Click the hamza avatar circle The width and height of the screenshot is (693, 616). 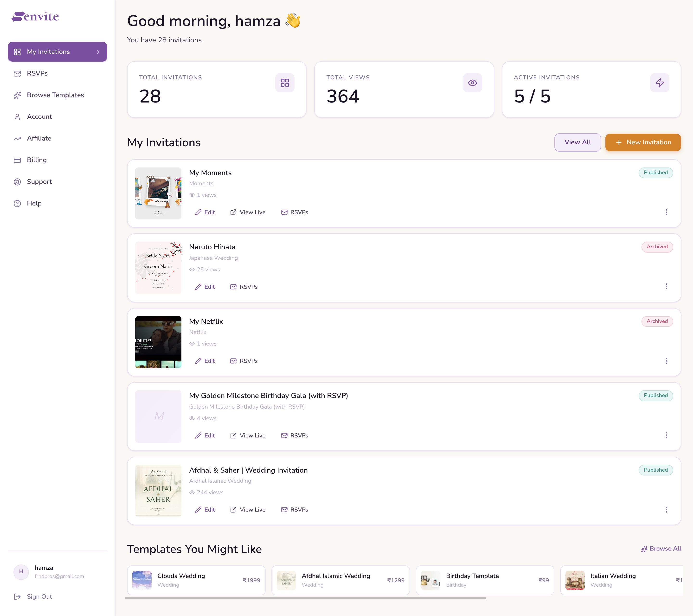tap(21, 571)
